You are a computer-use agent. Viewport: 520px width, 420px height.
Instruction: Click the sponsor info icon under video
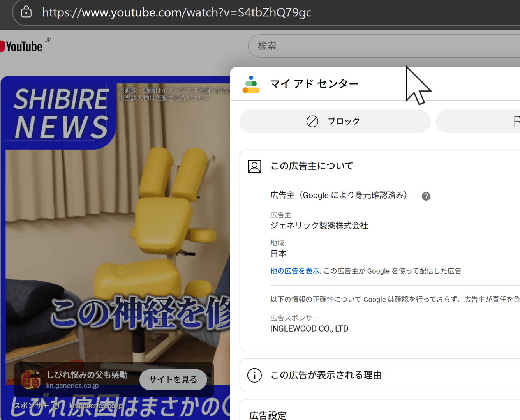point(56,406)
